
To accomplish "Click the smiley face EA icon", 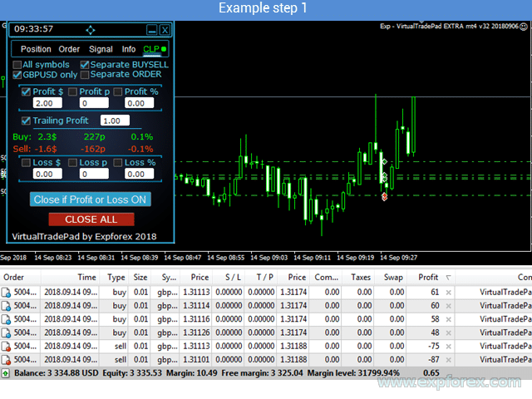I will coord(524,26).
